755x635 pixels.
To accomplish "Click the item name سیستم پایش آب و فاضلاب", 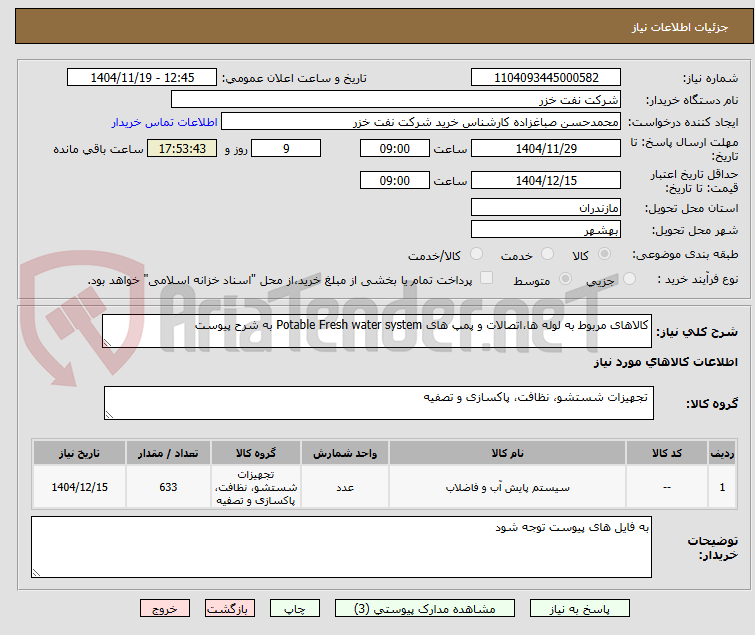I will (x=508, y=488).
